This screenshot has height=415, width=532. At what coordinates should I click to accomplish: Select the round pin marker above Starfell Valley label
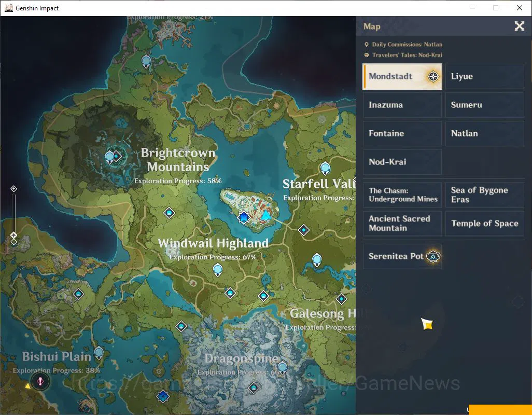point(325,168)
